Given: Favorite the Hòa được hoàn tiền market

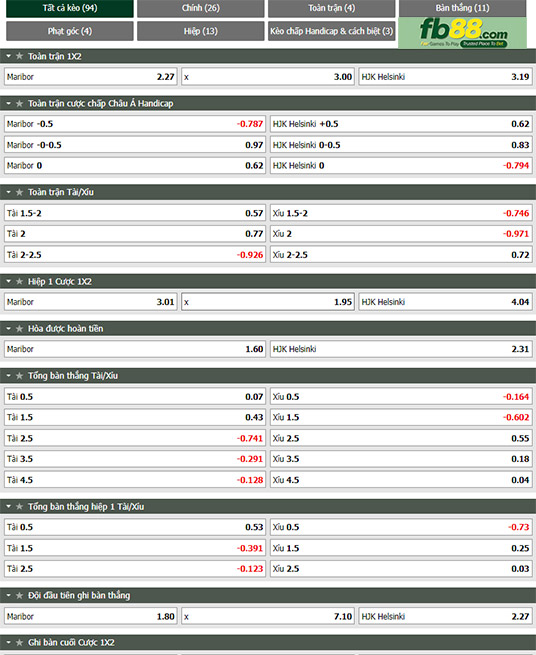Looking at the screenshot, I should click(19, 329).
